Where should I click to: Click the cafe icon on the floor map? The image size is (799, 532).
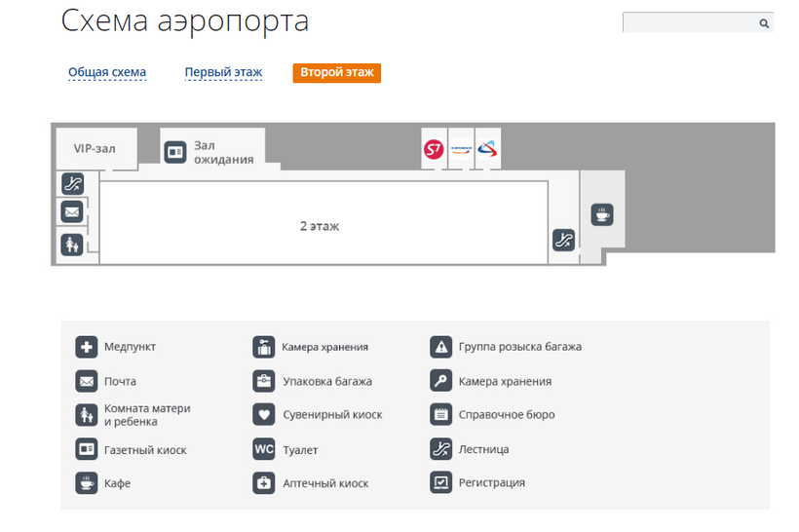[x=602, y=214]
